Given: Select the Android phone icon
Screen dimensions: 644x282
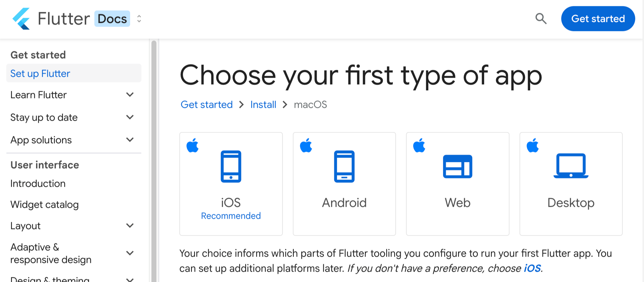Looking at the screenshot, I should (344, 167).
